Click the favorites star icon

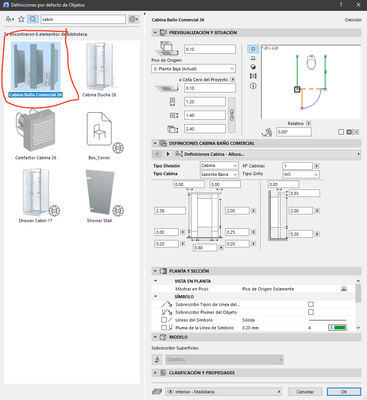coord(21,19)
